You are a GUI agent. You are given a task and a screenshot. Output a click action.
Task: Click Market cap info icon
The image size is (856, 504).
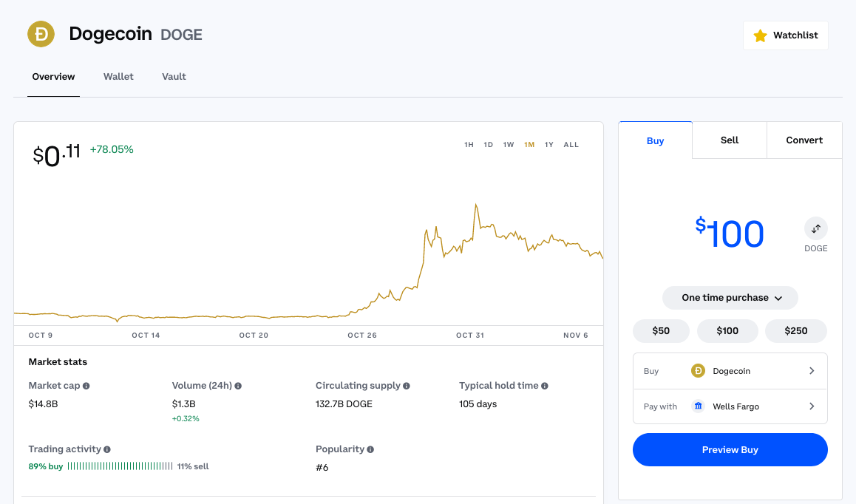point(86,386)
